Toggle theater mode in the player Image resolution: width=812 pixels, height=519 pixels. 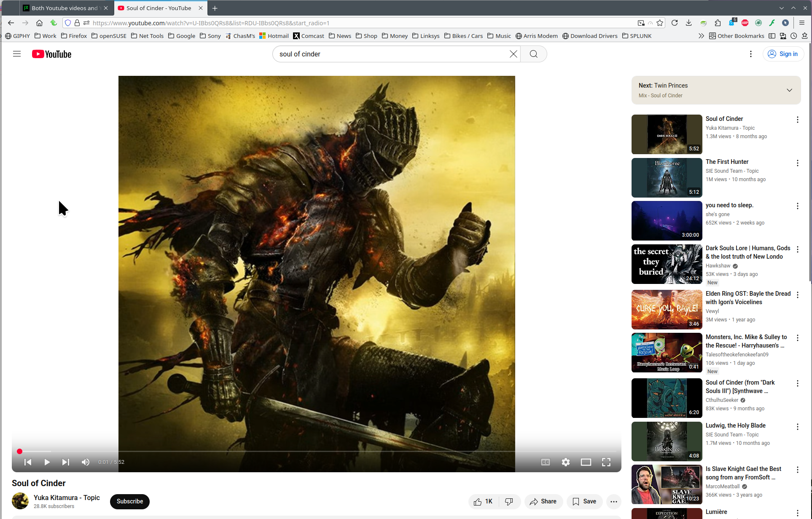586,462
